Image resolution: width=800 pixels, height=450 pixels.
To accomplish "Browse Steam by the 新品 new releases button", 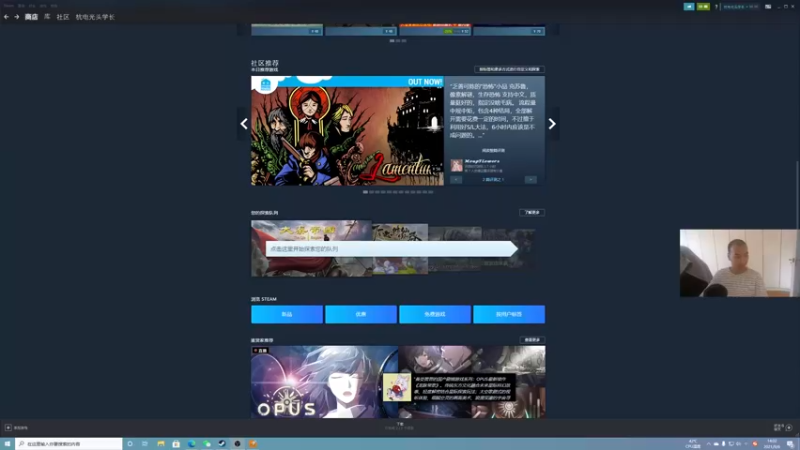I will (x=287, y=314).
